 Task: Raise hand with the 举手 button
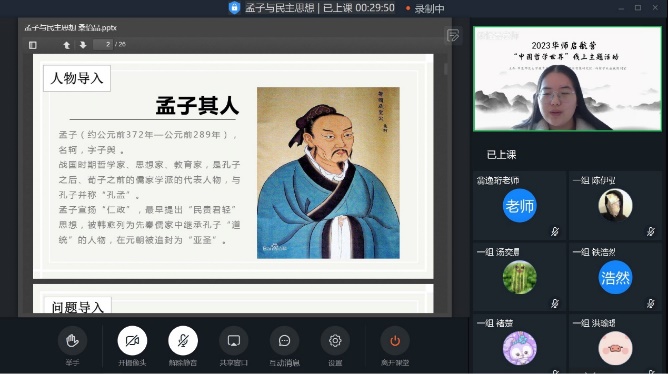tap(72, 341)
